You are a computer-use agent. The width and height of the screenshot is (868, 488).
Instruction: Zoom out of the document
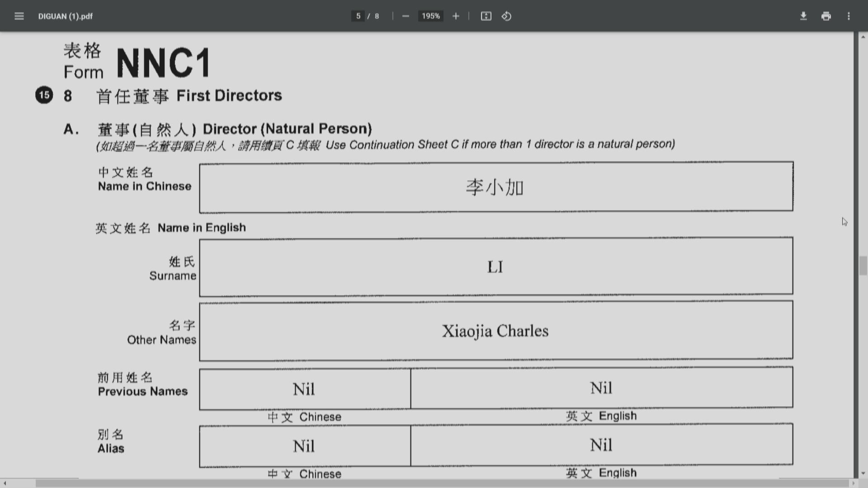(x=405, y=16)
